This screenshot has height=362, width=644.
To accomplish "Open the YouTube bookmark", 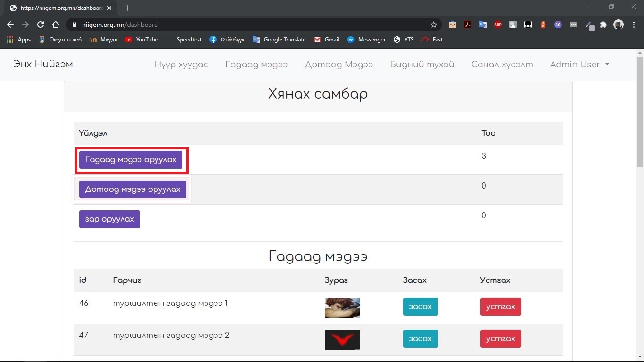I will click(x=141, y=40).
